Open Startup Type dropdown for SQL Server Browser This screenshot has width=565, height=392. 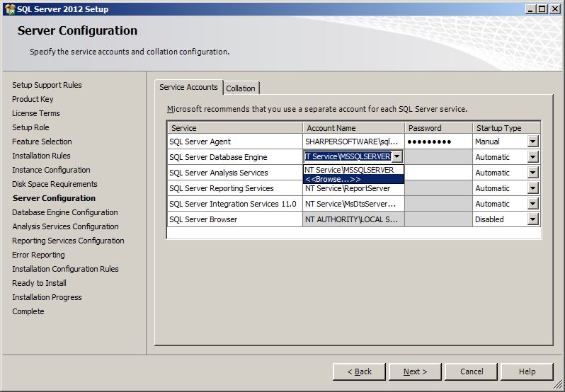533,219
